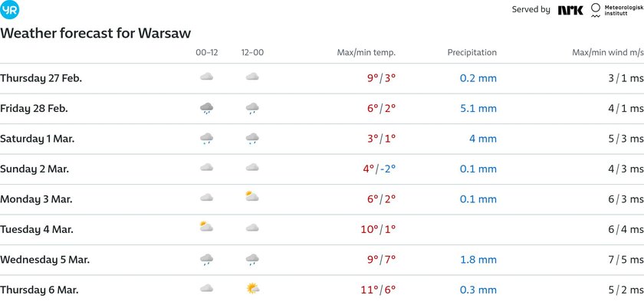Viewport: 644px width, 305px height.
Task: Click Monday 3 Mar. 12-00 partly cloudy icon
Action: (x=251, y=196)
